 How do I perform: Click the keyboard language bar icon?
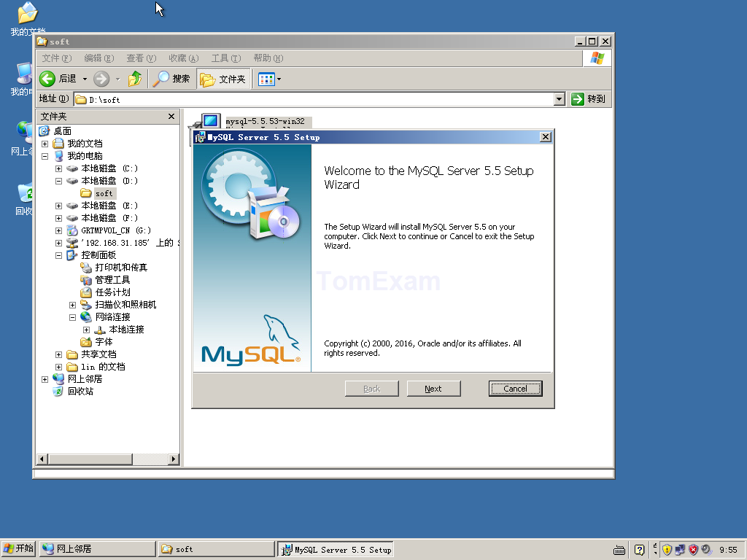click(619, 550)
